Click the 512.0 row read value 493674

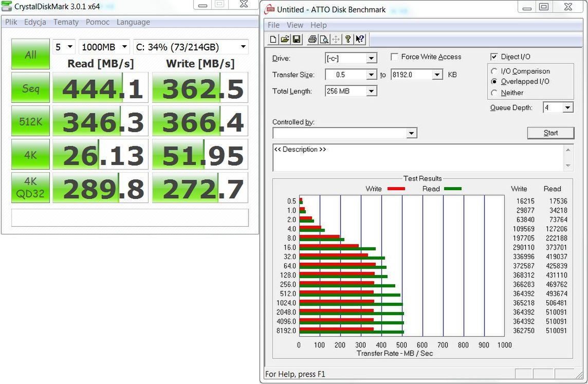[x=556, y=294]
